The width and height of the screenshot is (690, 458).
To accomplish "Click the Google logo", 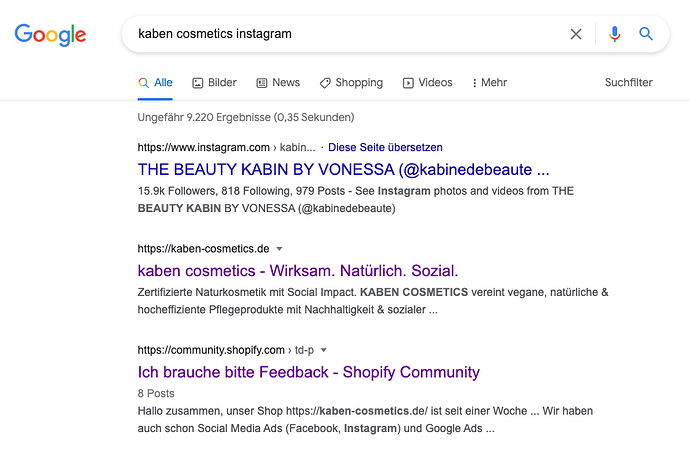I will pyautogui.click(x=50, y=35).
